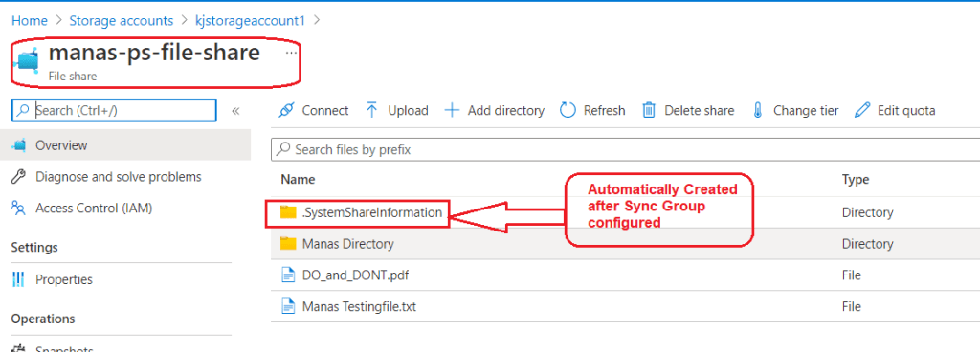
Task: Click the Manas Testingfile.txt file icon
Action: pyautogui.click(x=287, y=306)
